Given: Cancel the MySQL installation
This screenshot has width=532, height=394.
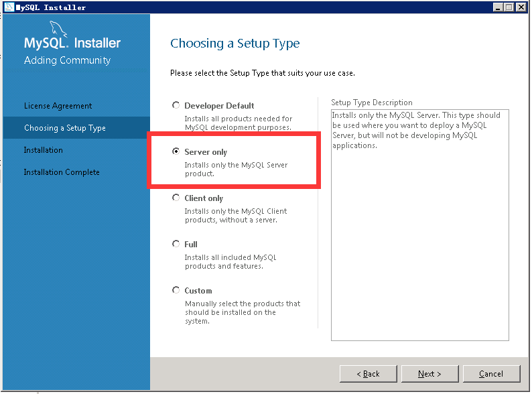Looking at the screenshot, I should (x=491, y=374).
